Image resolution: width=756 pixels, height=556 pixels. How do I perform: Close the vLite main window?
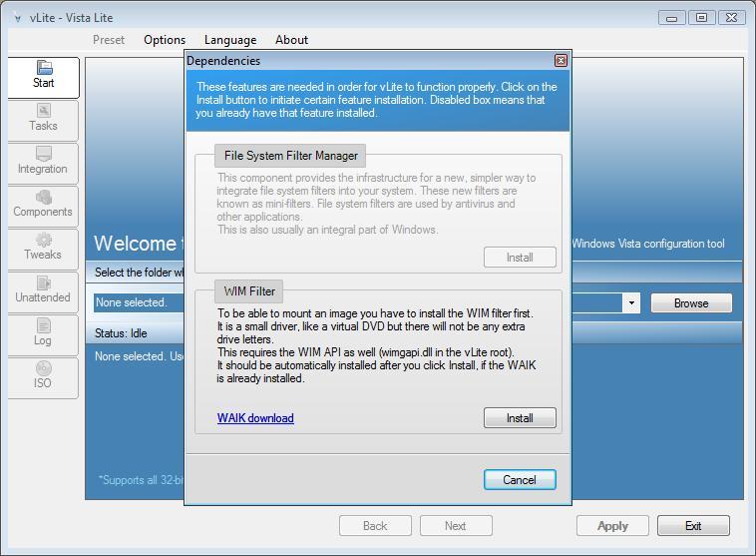pos(731,18)
